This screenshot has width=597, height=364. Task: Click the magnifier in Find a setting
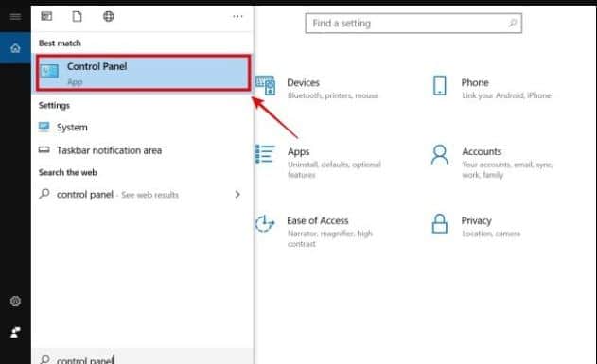tap(513, 24)
